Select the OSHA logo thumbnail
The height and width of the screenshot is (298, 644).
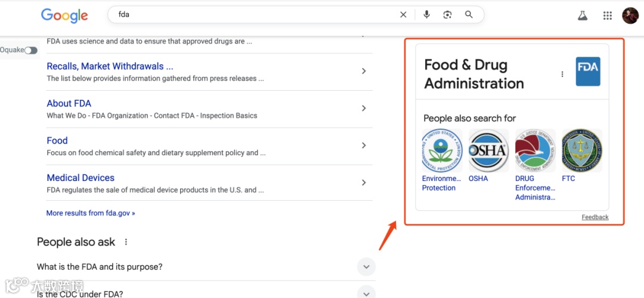coord(488,151)
